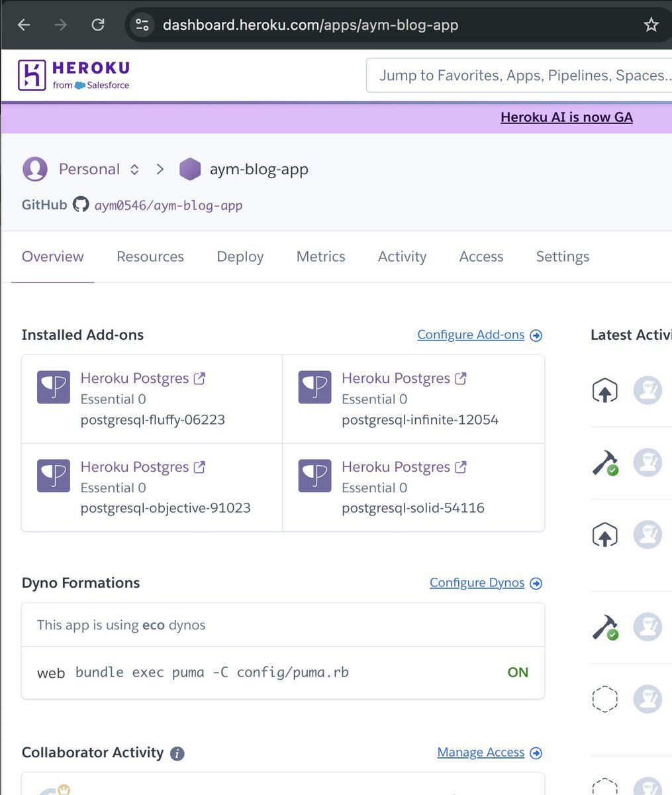Click the aym-blog-app hexagon icon

pyautogui.click(x=190, y=169)
